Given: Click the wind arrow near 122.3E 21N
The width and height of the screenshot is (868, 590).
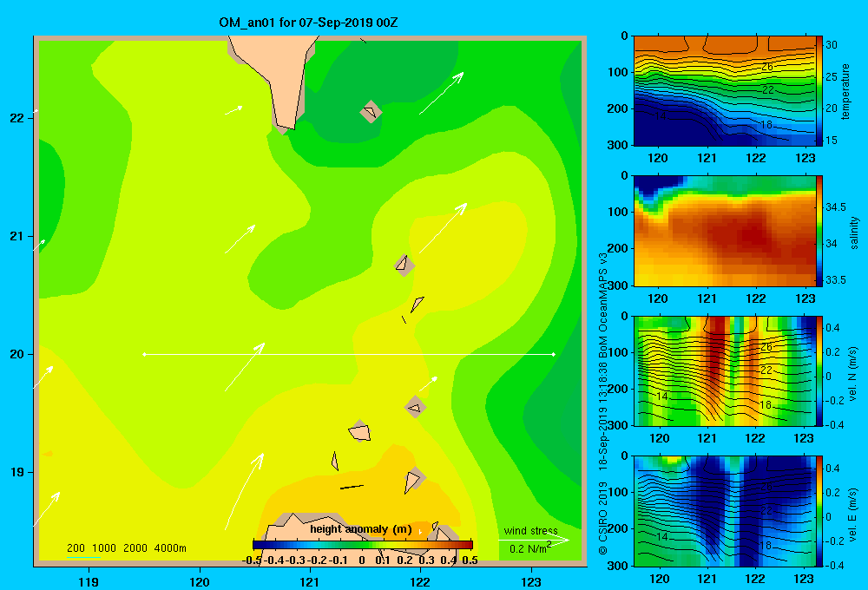Looking at the screenshot, I should (443, 228).
